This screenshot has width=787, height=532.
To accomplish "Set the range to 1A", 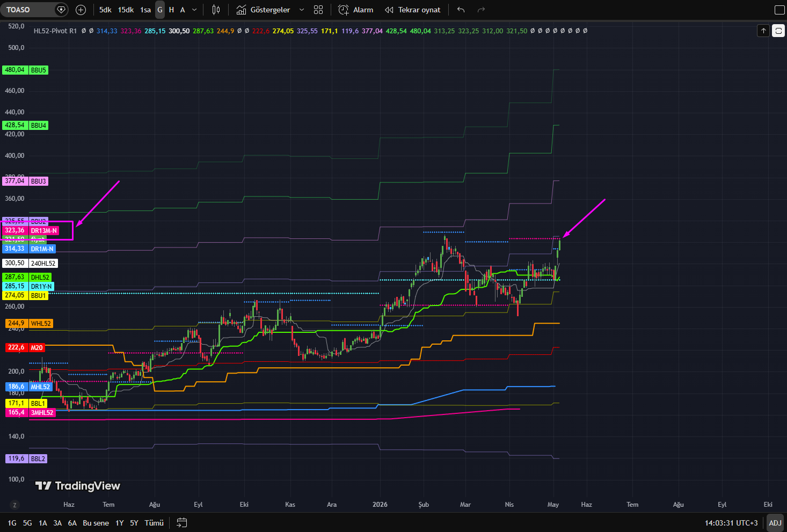I will tap(43, 523).
